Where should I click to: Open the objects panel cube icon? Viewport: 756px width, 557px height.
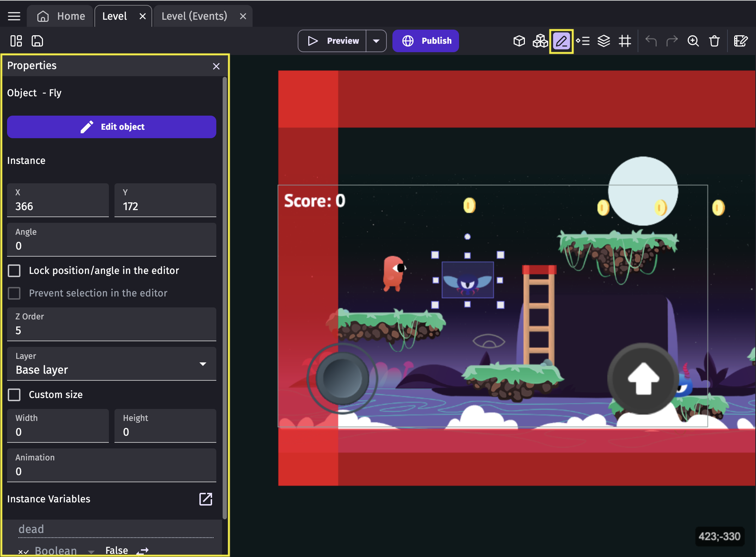pos(519,41)
